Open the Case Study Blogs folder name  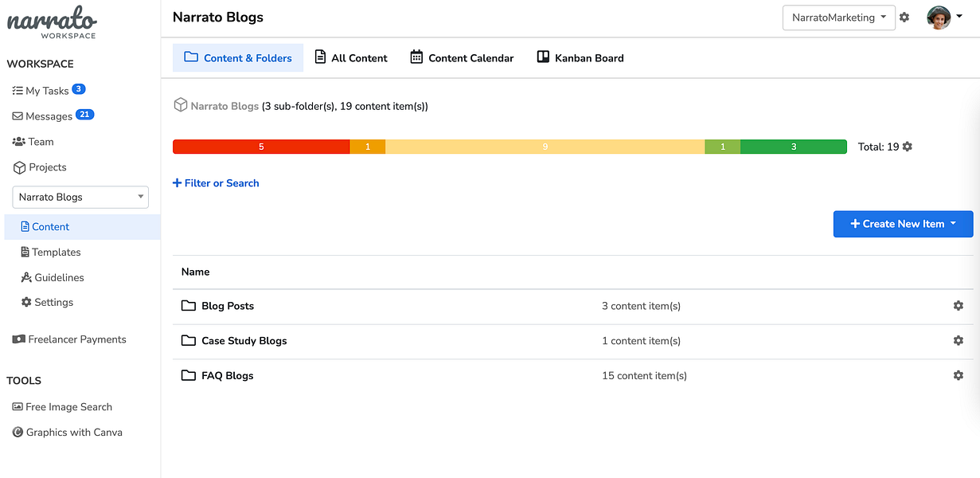tap(244, 341)
